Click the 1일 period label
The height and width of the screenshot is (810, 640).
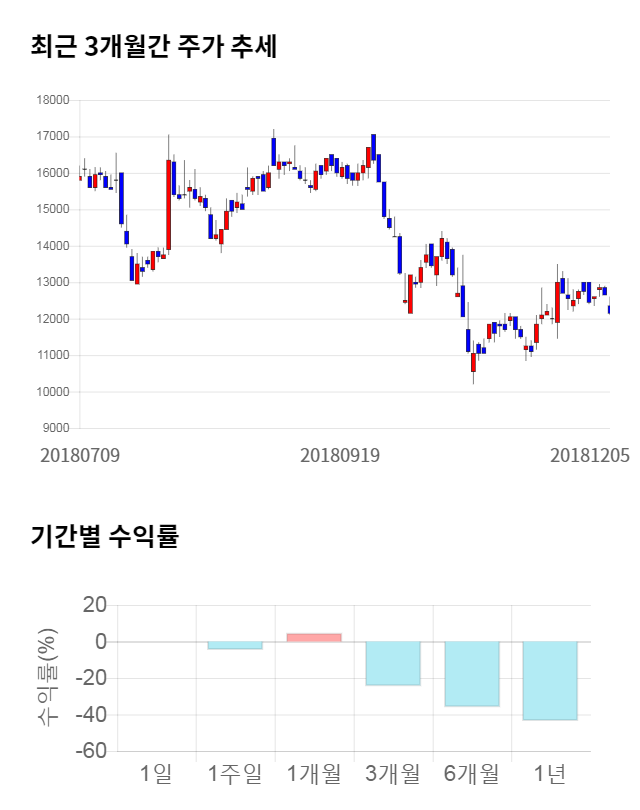[x=156, y=773]
